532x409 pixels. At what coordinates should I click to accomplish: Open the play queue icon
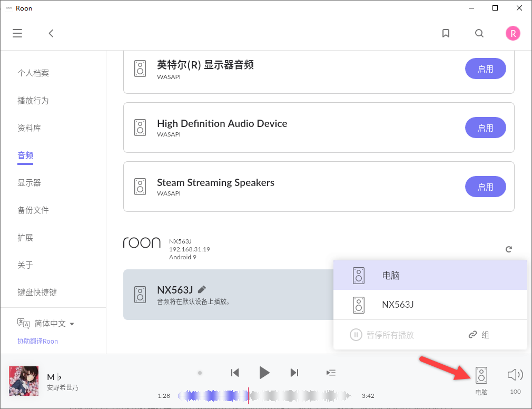coord(331,373)
